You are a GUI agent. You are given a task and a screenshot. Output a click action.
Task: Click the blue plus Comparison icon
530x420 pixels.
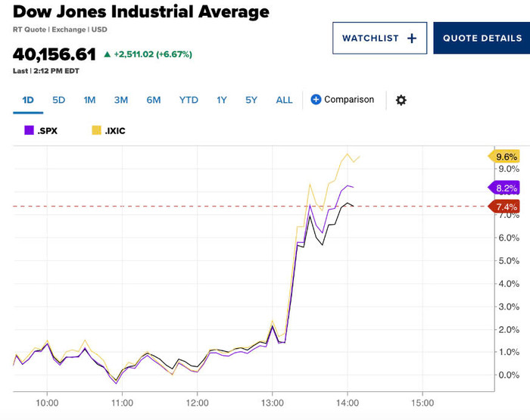pos(316,100)
